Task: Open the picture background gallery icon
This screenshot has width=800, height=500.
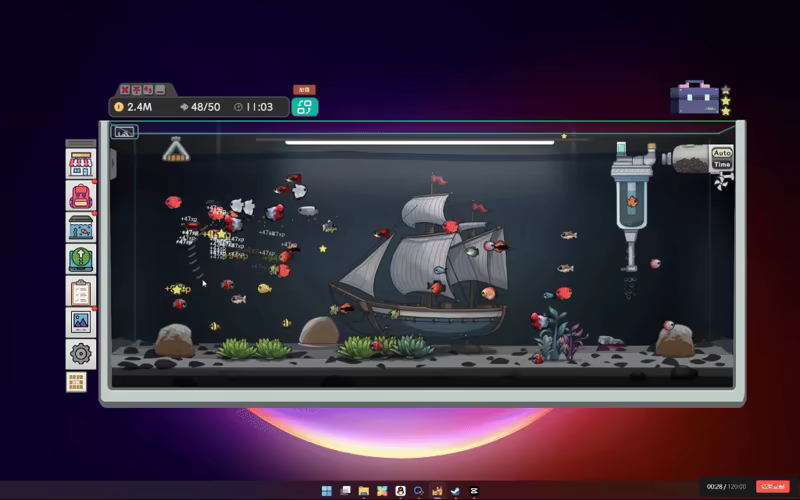Action: coord(81,322)
